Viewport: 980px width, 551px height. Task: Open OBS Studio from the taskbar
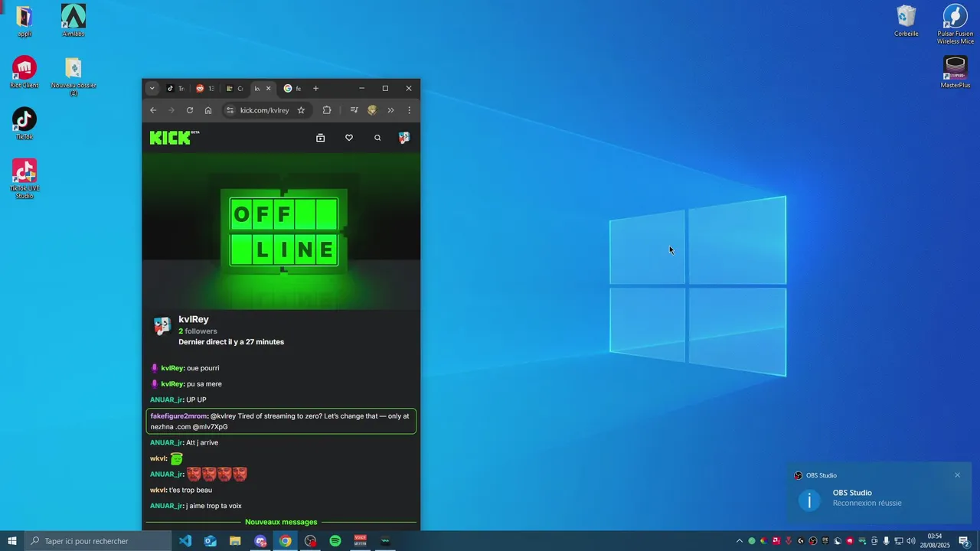[x=310, y=541]
